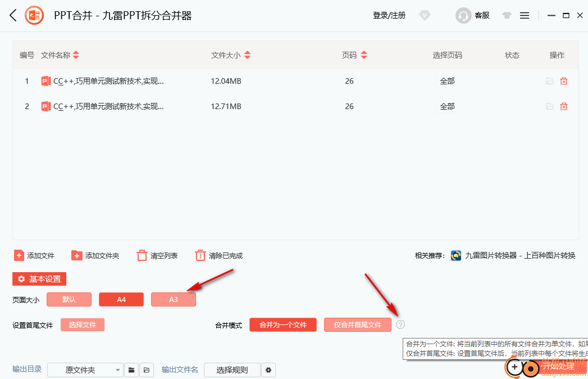
Task: Click the 输出文件名 label
Action: click(180, 369)
